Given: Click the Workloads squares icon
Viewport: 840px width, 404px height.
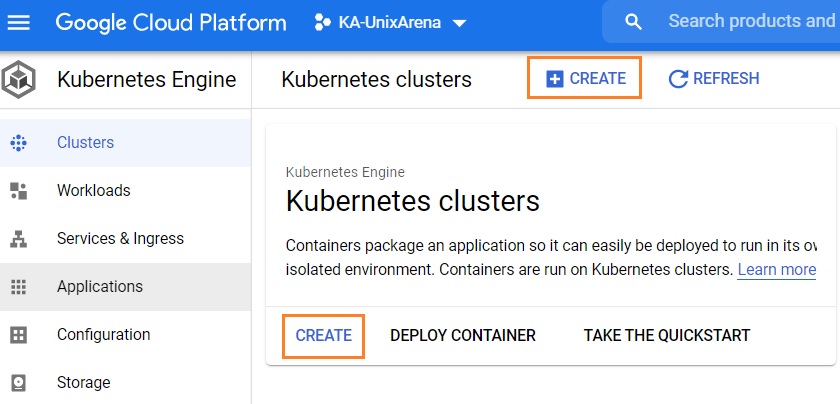Looking at the screenshot, I should 18,191.
